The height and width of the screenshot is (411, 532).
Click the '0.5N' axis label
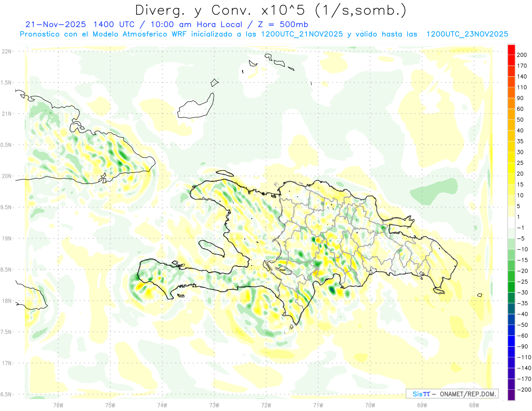[7, 145]
